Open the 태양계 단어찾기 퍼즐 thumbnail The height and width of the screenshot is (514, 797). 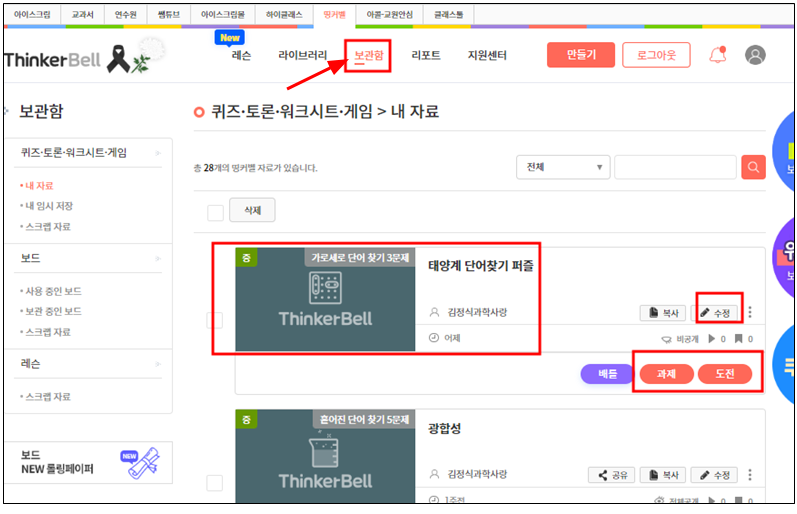pyautogui.click(x=325, y=299)
